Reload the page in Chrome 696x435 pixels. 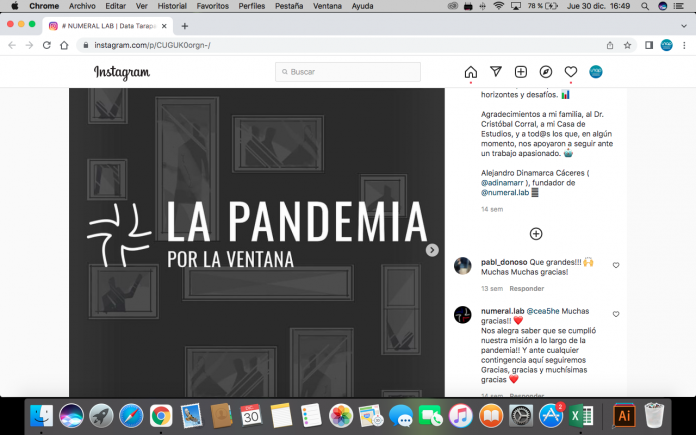pos(47,45)
